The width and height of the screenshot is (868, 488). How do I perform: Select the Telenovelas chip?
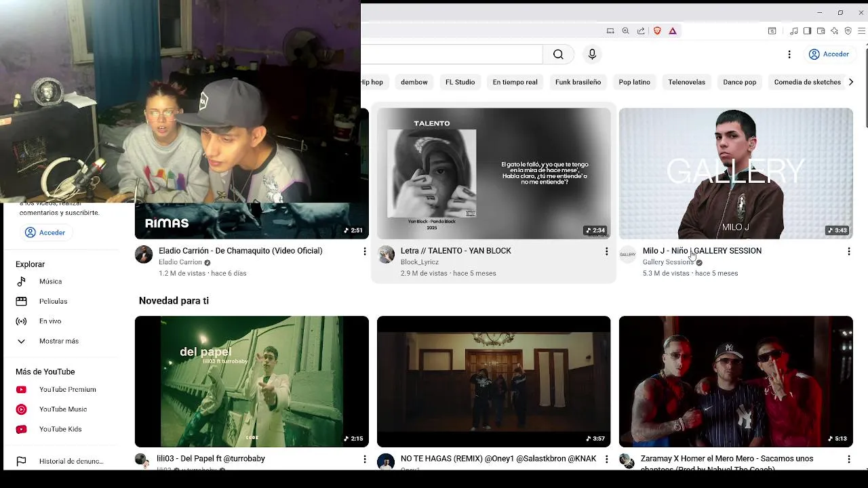click(x=686, y=82)
